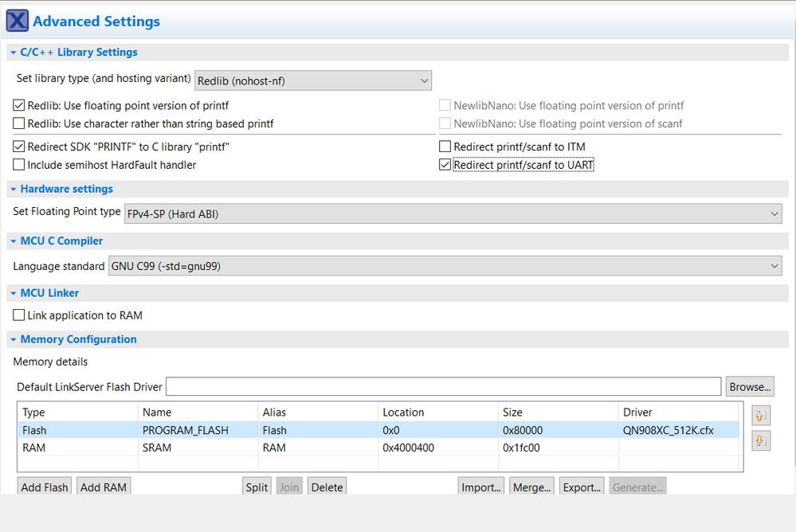Collapse the Memory Configuration section
796x532 pixels.
(14, 339)
